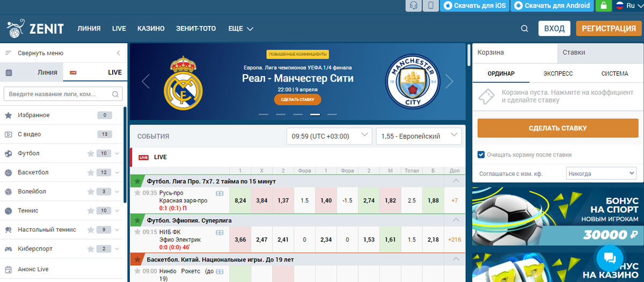Open the 09:59 (UTC +03:00) timezone dropdown
Viewport: 644px width, 282px height.
tap(329, 136)
